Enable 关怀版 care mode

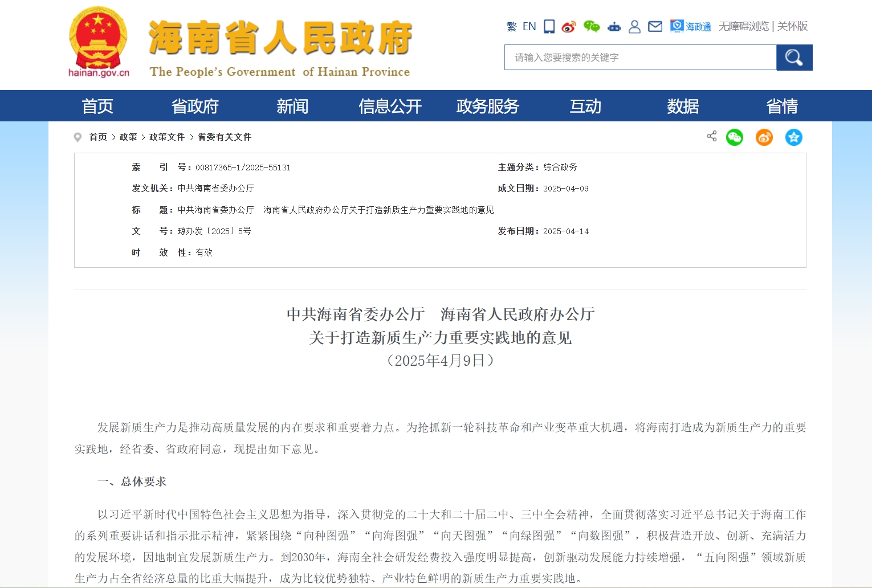(792, 26)
